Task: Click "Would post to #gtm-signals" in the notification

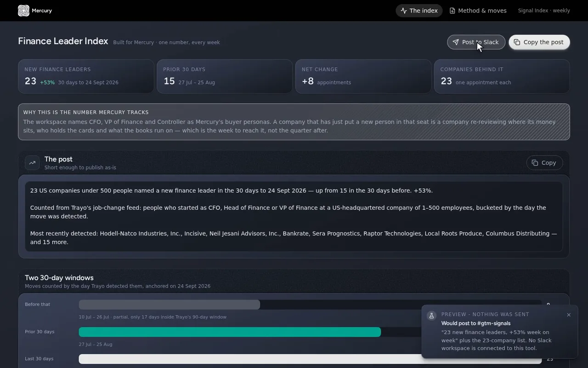Action: pyautogui.click(x=476, y=323)
